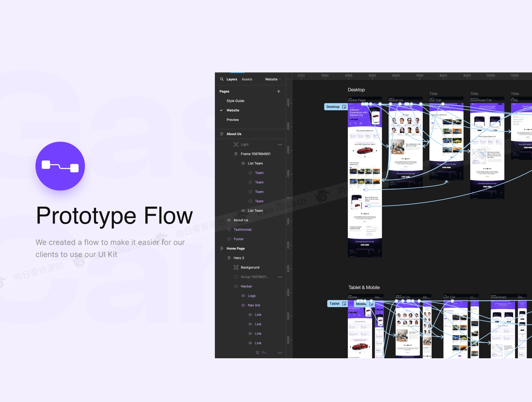Switch to the Assets tab

coord(247,79)
